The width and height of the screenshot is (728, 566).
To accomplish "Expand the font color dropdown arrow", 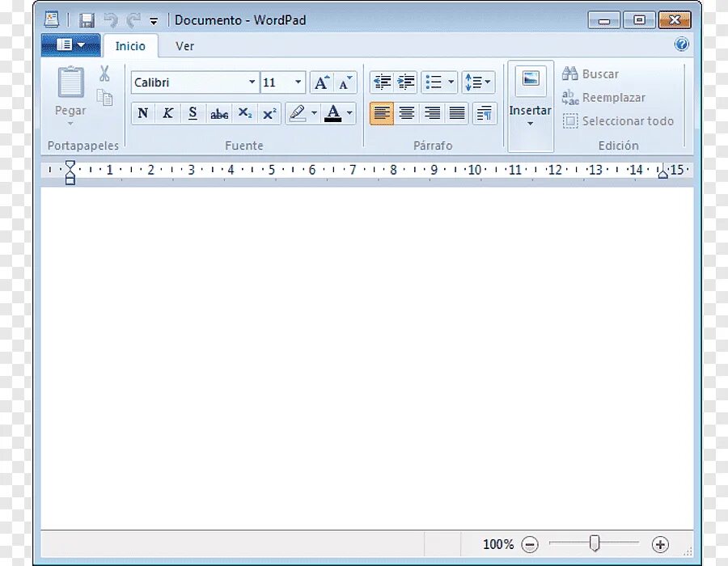I will [349, 112].
